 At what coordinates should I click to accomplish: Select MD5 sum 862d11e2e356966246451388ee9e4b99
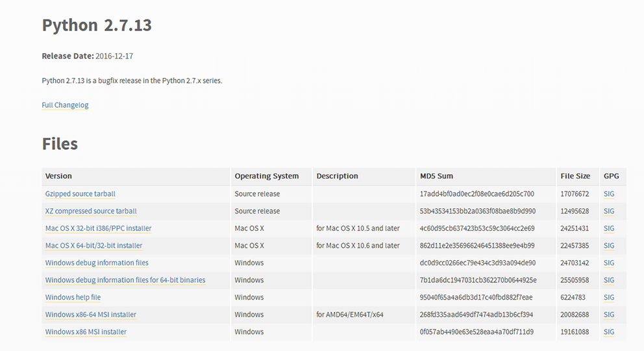(477, 245)
